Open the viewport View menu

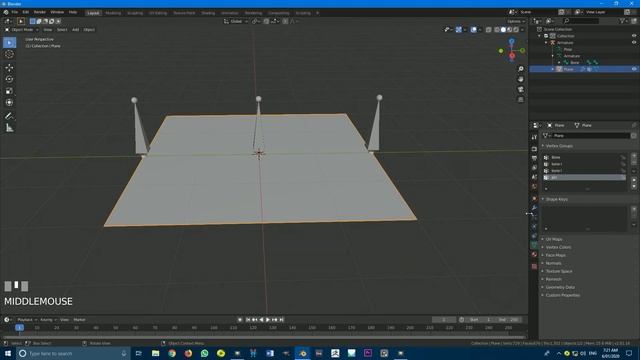point(48,30)
